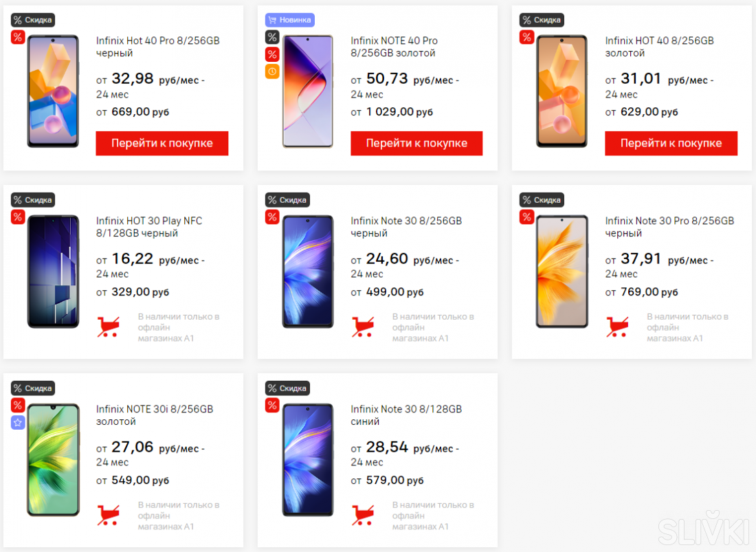756x552 pixels.
Task: Click red percent icon on Hot 40 Pro card
Action: [18, 37]
